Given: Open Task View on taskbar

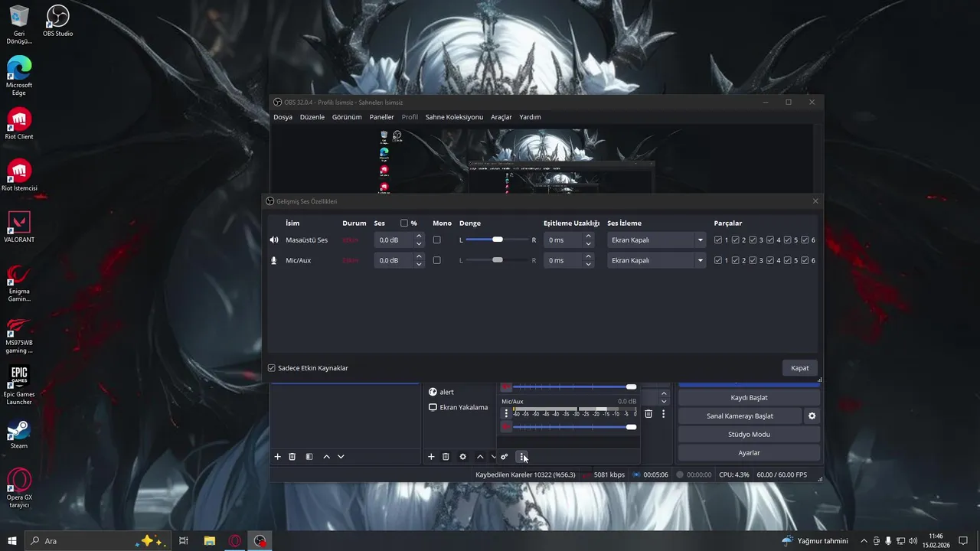Looking at the screenshot, I should [184, 540].
